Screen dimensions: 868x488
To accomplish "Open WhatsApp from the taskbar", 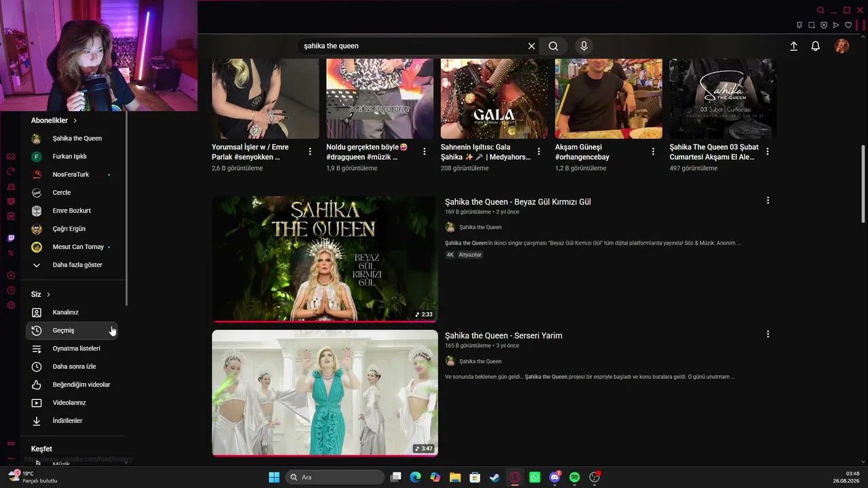I will coord(535,477).
